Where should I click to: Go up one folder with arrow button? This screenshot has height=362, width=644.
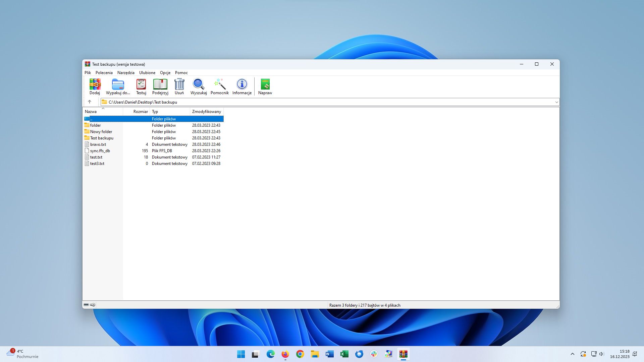pos(90,102)
